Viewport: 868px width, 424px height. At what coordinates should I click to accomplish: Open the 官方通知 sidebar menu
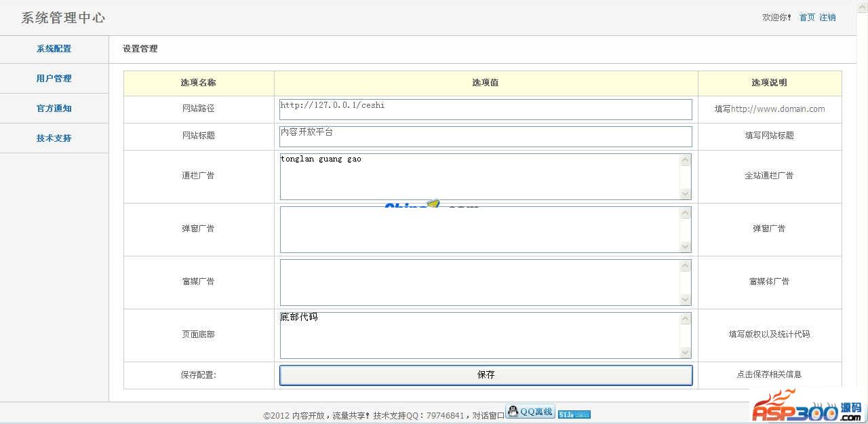point(54,109)
